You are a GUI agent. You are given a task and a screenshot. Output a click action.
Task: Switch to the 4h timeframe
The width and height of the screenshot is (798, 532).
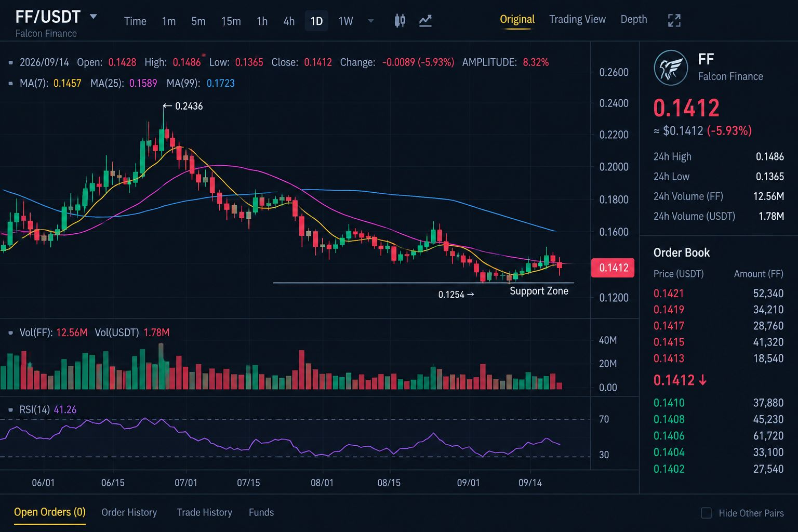coord(289,21)
